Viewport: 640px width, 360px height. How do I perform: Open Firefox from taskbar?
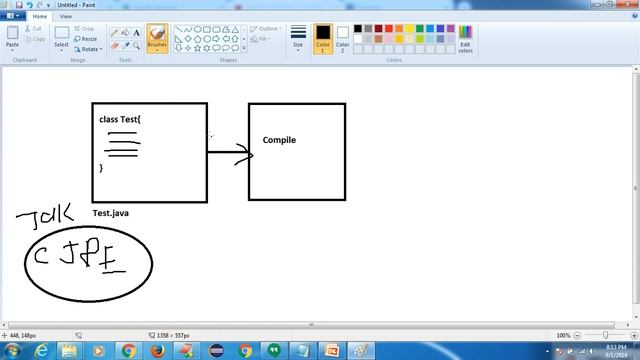[x=158, y=351]
